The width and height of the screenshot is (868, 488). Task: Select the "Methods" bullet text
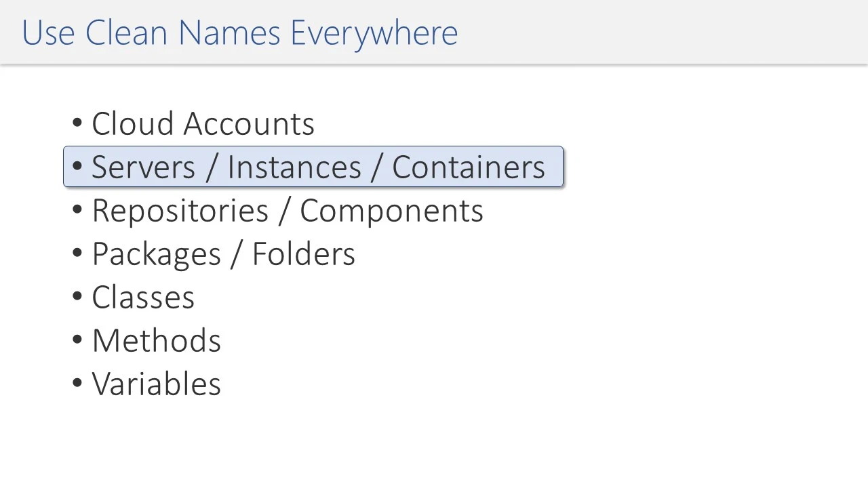156,341
